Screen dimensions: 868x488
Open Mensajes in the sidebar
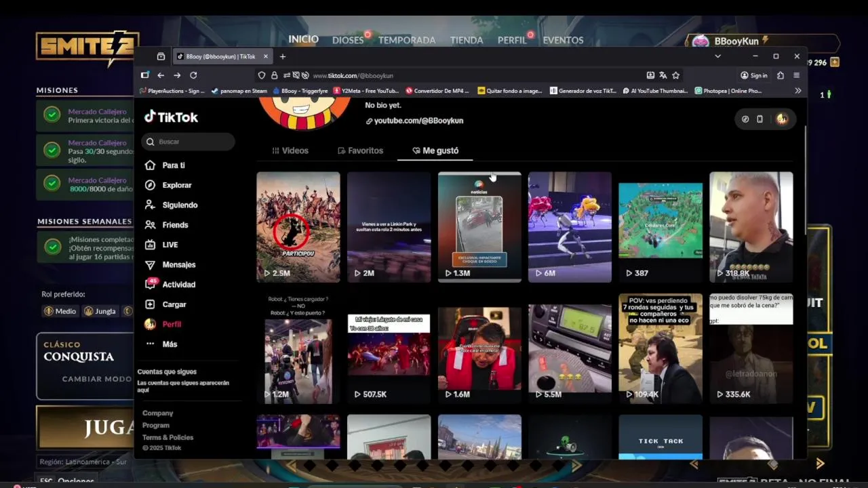click(170, 264)
